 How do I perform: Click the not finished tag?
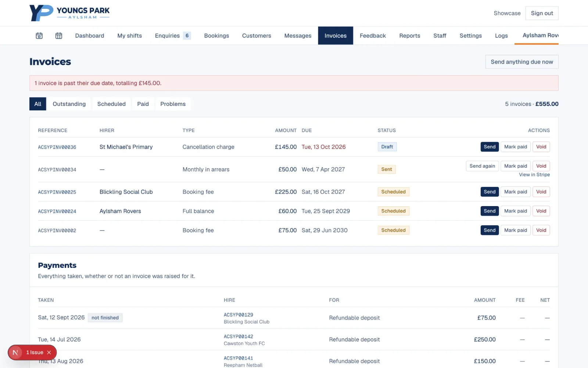pyautogui.click(x=105, y=318)
